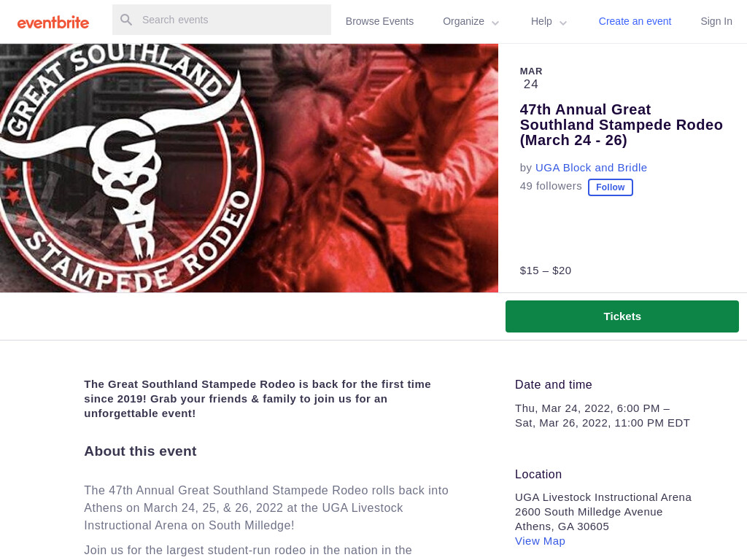Open Create an event link

pyautogui.click(x=635, y=21)
